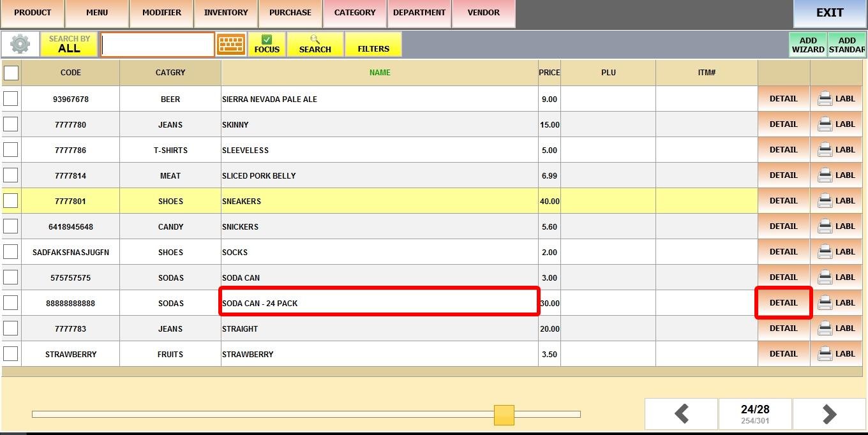The height and width of the screenshot is (435, 868).
Task: Click the ADD WIZARD button
Action: point(808,45)
